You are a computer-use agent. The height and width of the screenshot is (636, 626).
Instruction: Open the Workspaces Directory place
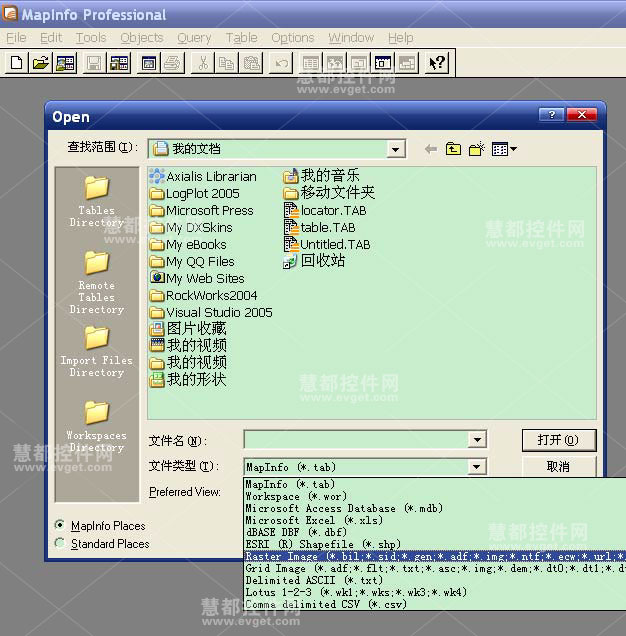(x=97, y=426)
